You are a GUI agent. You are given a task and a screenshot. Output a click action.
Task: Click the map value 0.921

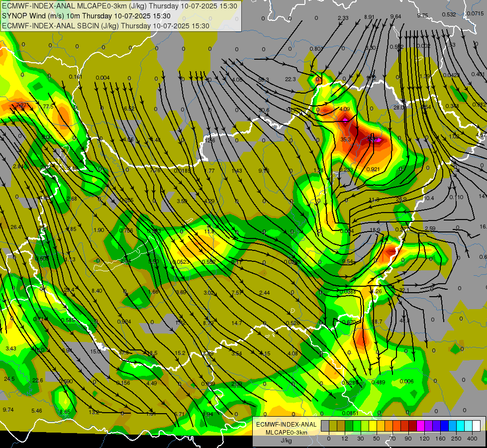[x=373, y=169]
